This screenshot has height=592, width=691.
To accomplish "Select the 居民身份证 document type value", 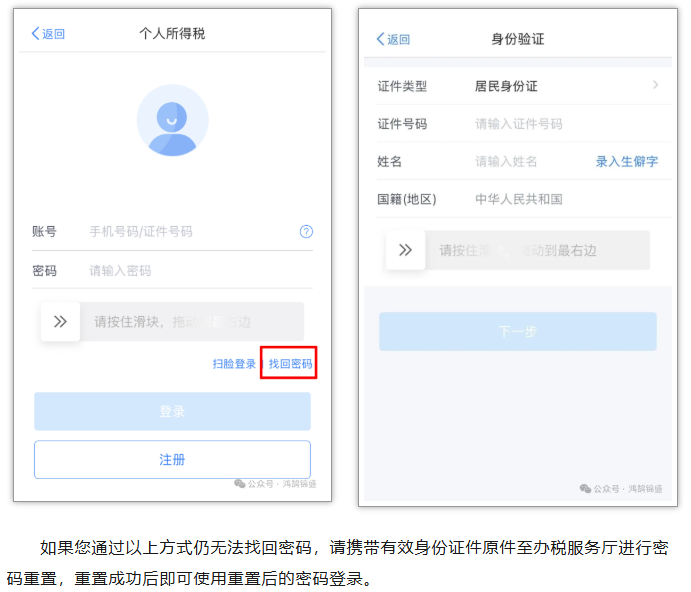I will tap(506, 86).
